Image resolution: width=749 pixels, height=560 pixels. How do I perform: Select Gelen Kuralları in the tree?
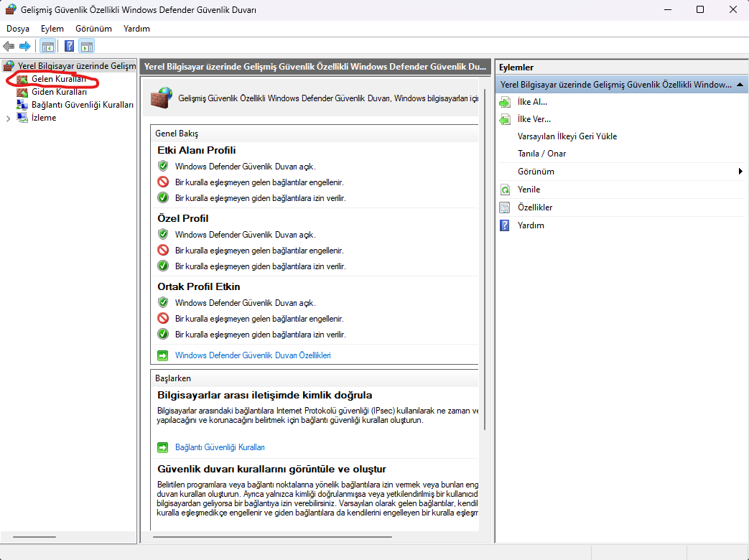(59, 79)
